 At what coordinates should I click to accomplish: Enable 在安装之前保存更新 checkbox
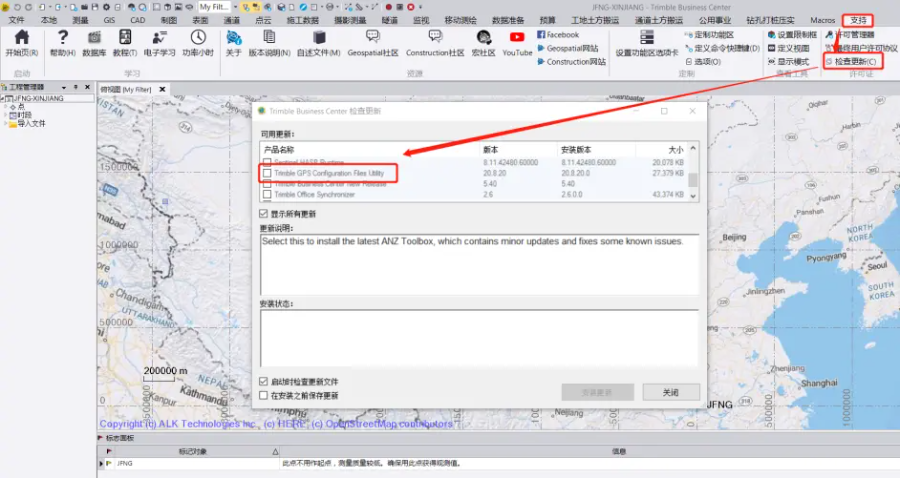[263, 395]
